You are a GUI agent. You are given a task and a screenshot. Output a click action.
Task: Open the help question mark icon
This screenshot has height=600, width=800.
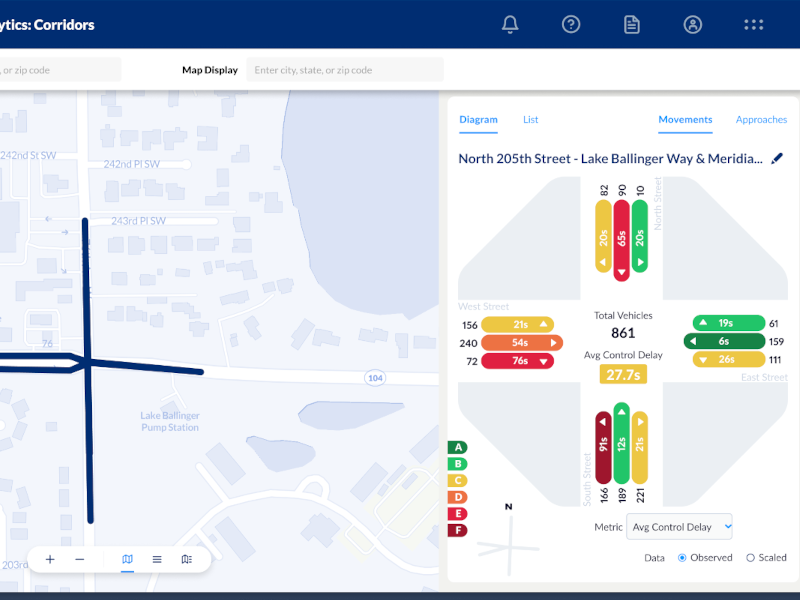tap(570, 24)
